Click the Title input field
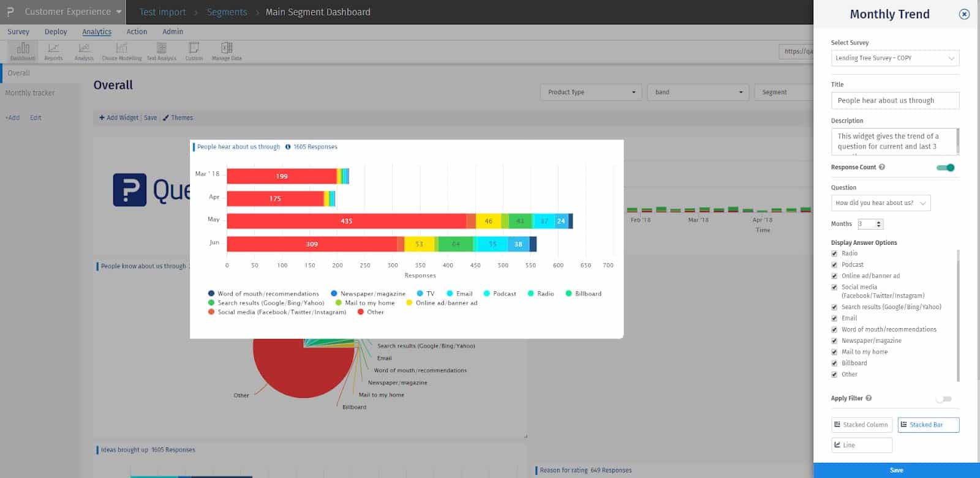The height and width of the screenshot is (478, 980). point(895,100)
